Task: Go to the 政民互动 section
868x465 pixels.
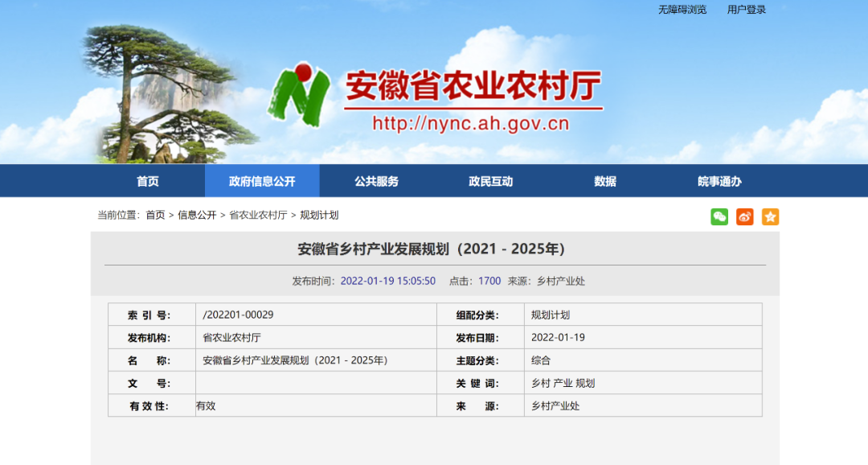Action: click(490, 181)
